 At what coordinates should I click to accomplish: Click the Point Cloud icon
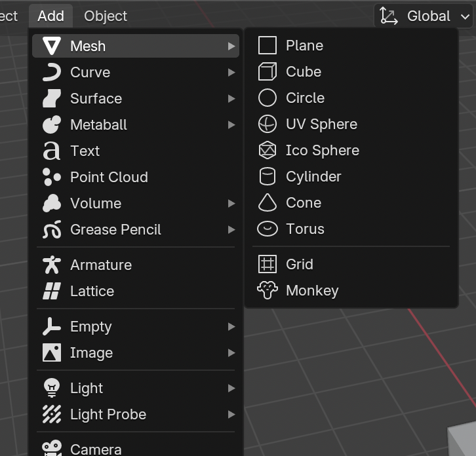pyautogui.click(x=51, y=177)
